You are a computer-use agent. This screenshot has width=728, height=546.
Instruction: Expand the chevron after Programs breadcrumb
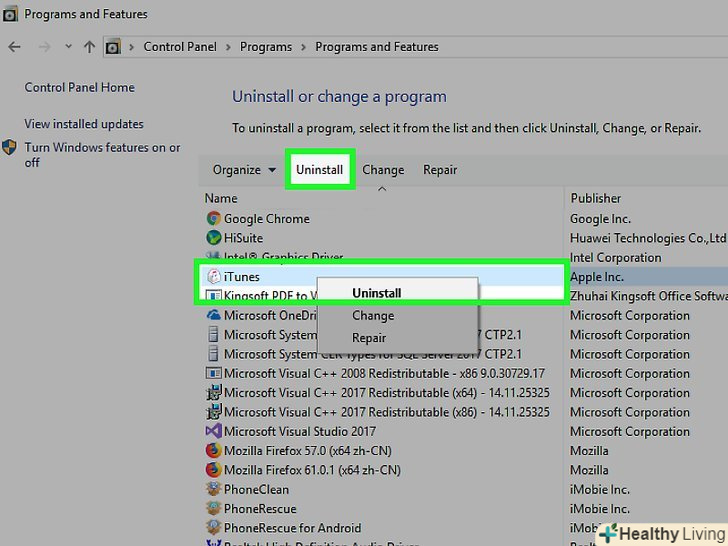[x=304, y=47]
